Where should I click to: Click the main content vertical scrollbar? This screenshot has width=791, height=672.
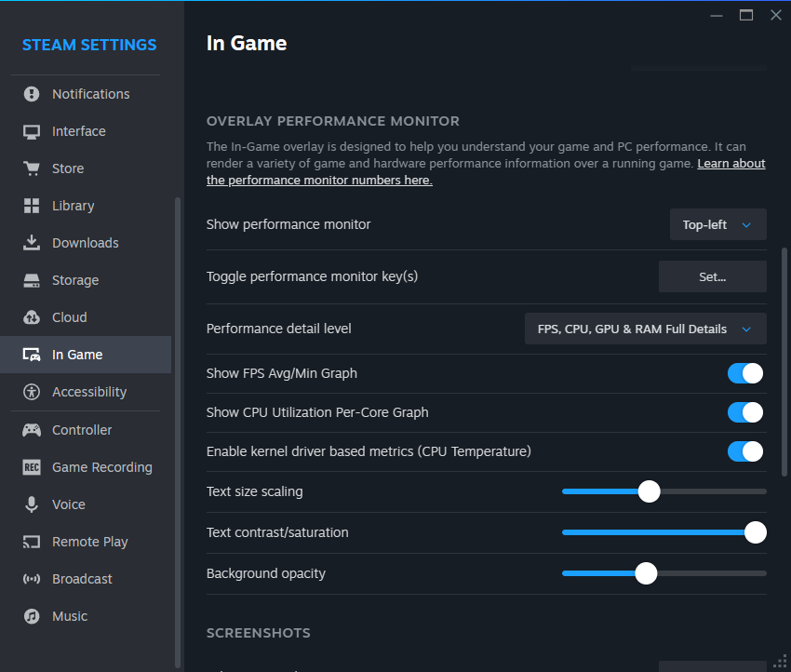click(x=784, y=362)
